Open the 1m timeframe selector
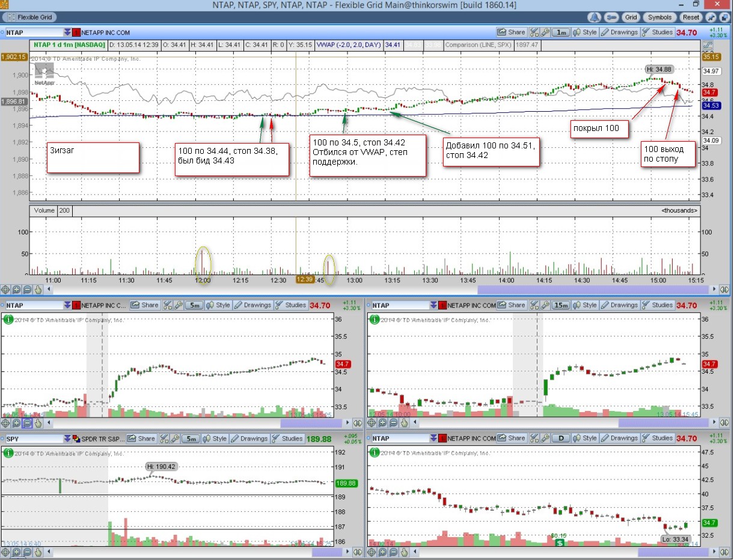Image resolution: width=734 pixels, height=560 pixels. 561,32
